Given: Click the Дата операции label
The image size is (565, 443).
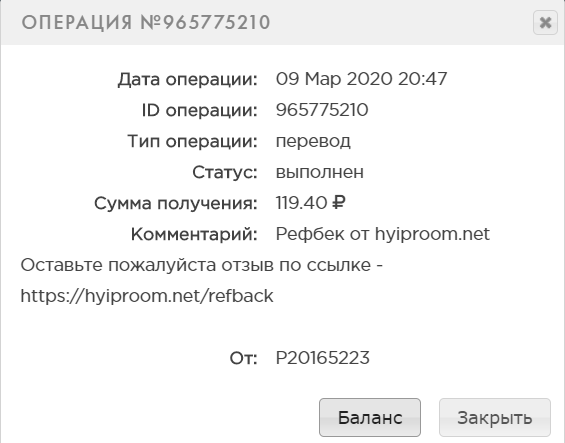Looking at the screenshot, I should pyautogui.click(x=188, y=79).
